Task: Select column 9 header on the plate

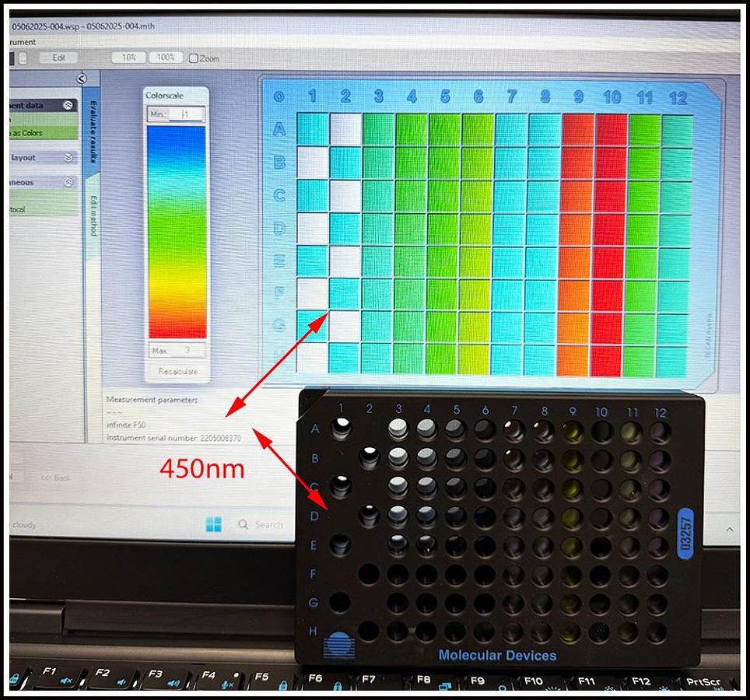Action: (578, 96)
